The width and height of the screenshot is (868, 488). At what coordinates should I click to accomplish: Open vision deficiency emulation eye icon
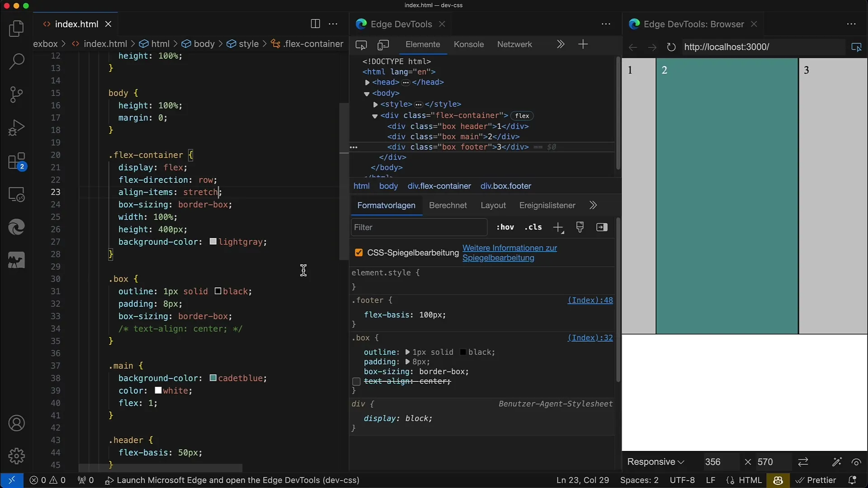(x=856, y=462)
